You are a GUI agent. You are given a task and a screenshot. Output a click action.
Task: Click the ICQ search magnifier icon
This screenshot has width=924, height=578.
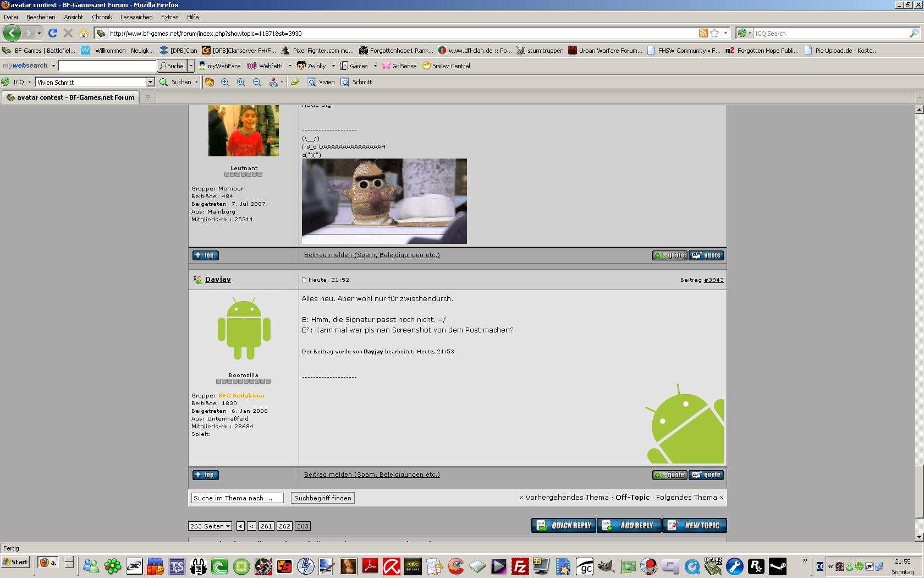[x=914, y=33]
